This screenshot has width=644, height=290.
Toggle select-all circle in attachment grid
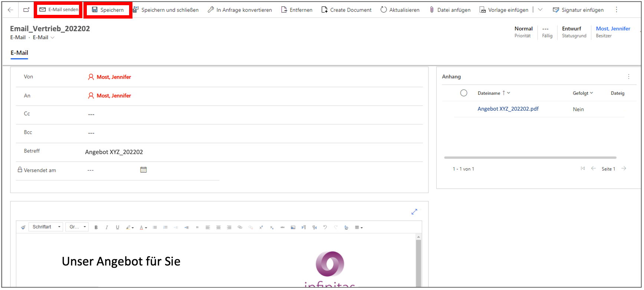coord(464,93)
